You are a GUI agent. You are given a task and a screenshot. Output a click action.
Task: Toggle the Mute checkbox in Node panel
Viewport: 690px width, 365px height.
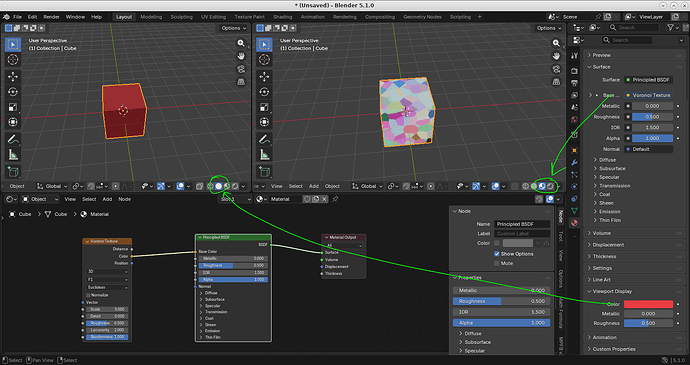(x=497, y=263)
